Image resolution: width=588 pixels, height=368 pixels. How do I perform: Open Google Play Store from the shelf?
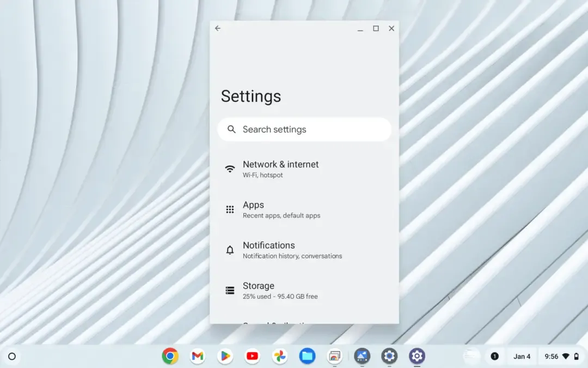225,356
